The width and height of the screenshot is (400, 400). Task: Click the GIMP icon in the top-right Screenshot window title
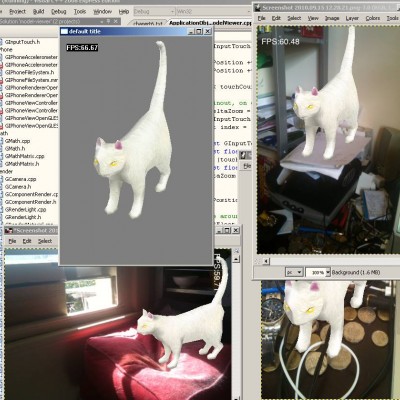coord(257,7)
